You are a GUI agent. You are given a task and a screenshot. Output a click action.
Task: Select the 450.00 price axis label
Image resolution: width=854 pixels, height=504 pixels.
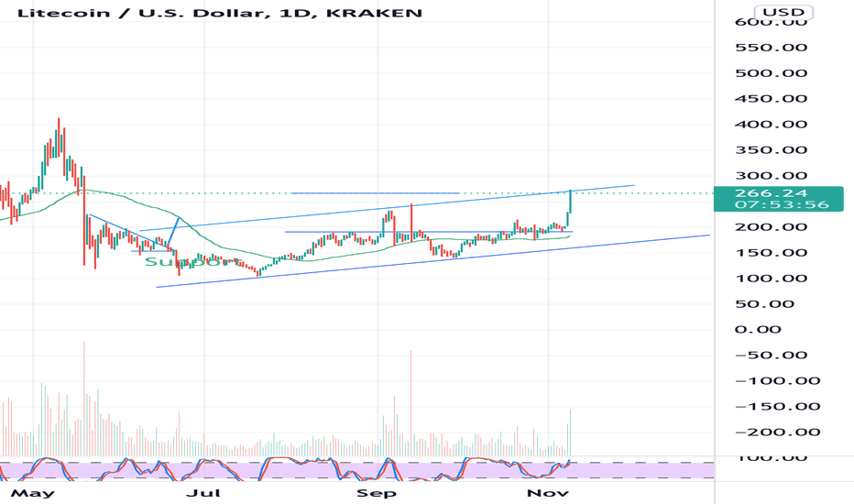point(771,99)
